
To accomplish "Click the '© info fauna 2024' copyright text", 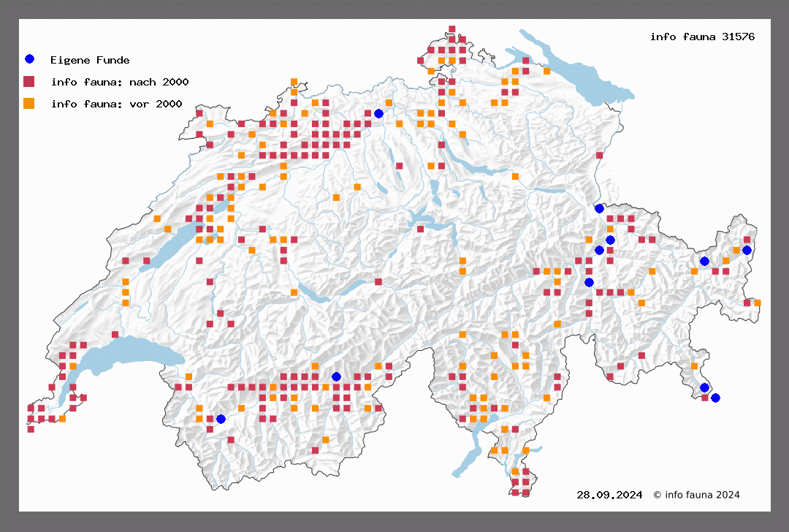I will coord(696,495).
